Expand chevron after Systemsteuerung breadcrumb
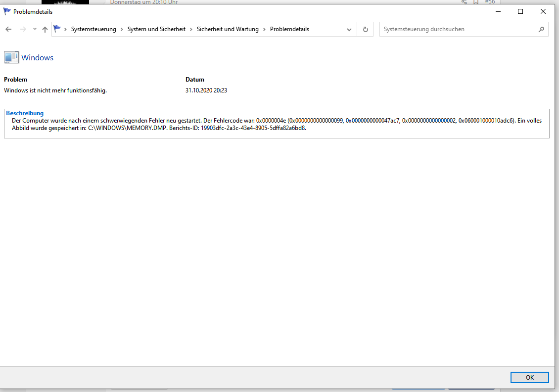This screenshot has width=559, height=392. [122, 29]
